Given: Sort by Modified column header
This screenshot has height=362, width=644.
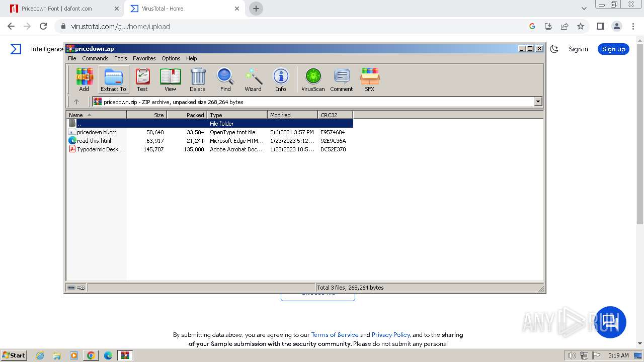Looking at the screenshot, I should [x=292, y=115].
